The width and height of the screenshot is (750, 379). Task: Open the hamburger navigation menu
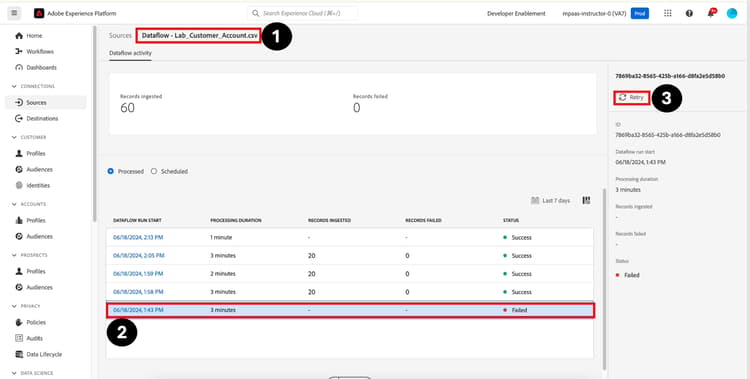point(14,13)
